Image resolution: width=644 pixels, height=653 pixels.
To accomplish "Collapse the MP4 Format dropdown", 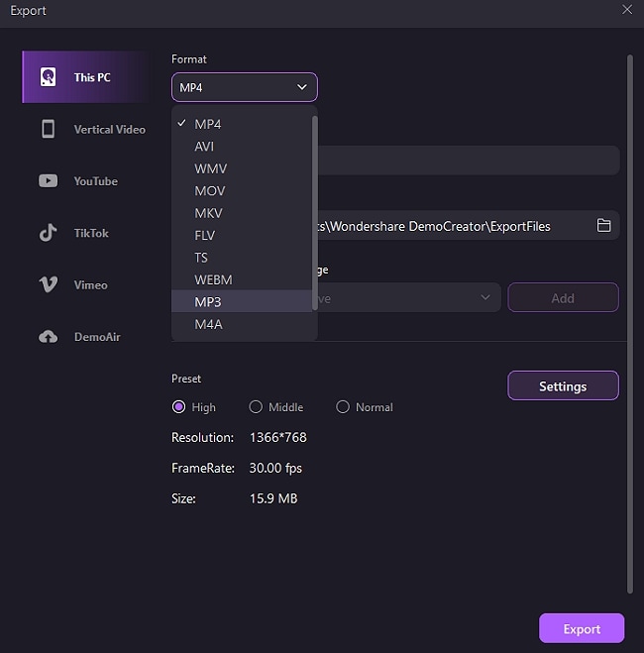I will pyautogui.click(x=244, y=87).
